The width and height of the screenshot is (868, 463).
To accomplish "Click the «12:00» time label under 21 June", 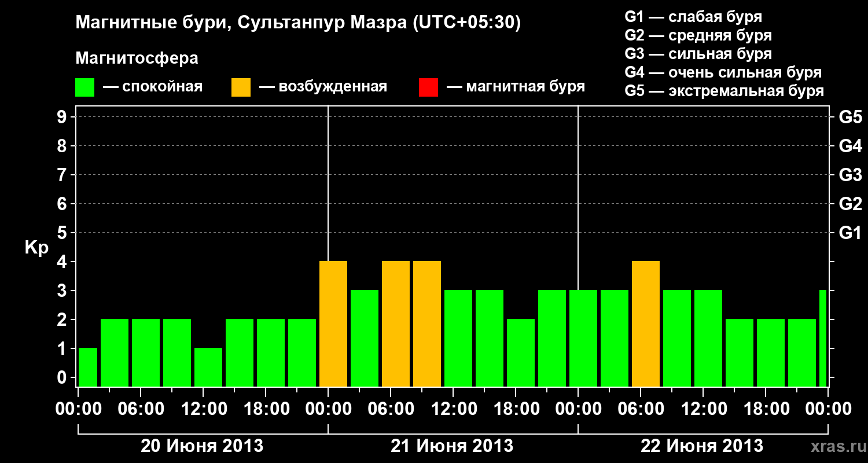I will tap(453, 409).
